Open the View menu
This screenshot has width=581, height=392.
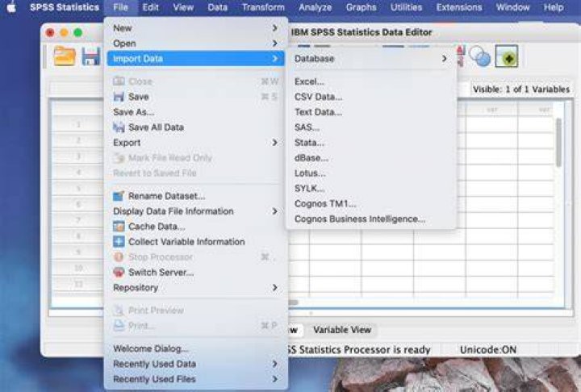coord(183,7)
